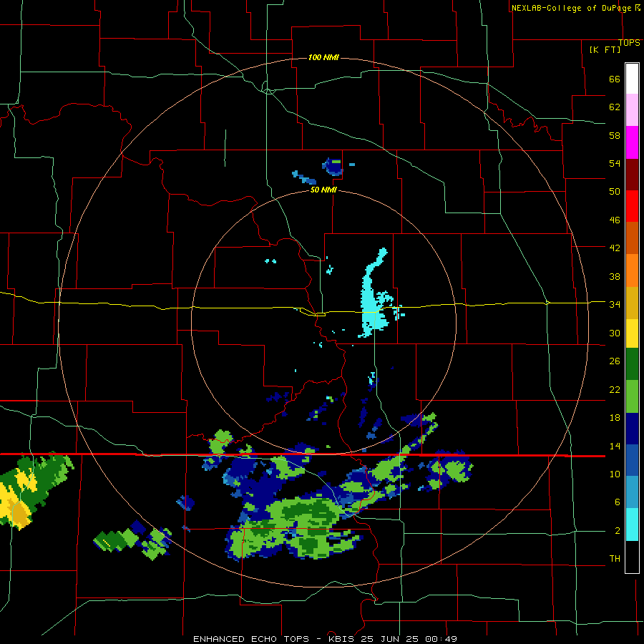The width and height of the screenshot is (644, 644).
Task: Click the white swatch at legend top
Action: 632,79
